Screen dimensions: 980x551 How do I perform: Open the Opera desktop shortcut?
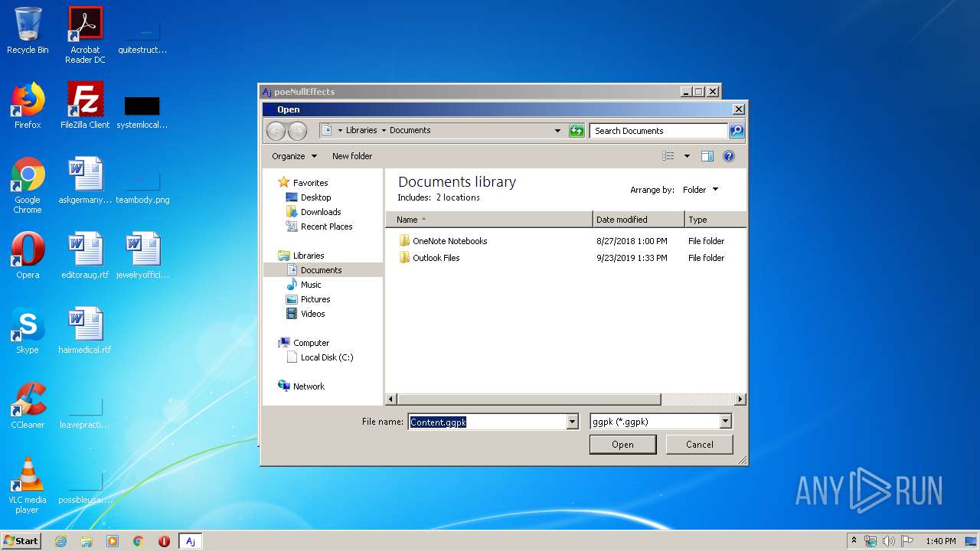[x=28, y=256]
